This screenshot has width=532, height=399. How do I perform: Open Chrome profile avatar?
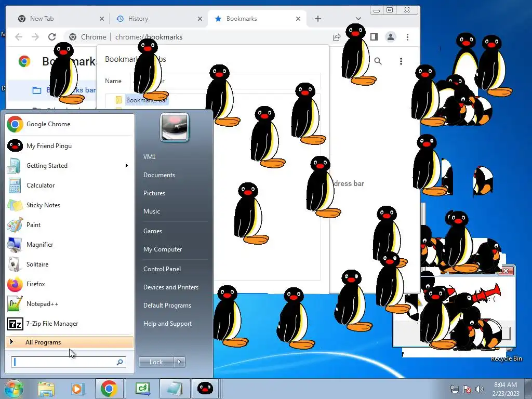pyautogui.click(x=391, y=37)
